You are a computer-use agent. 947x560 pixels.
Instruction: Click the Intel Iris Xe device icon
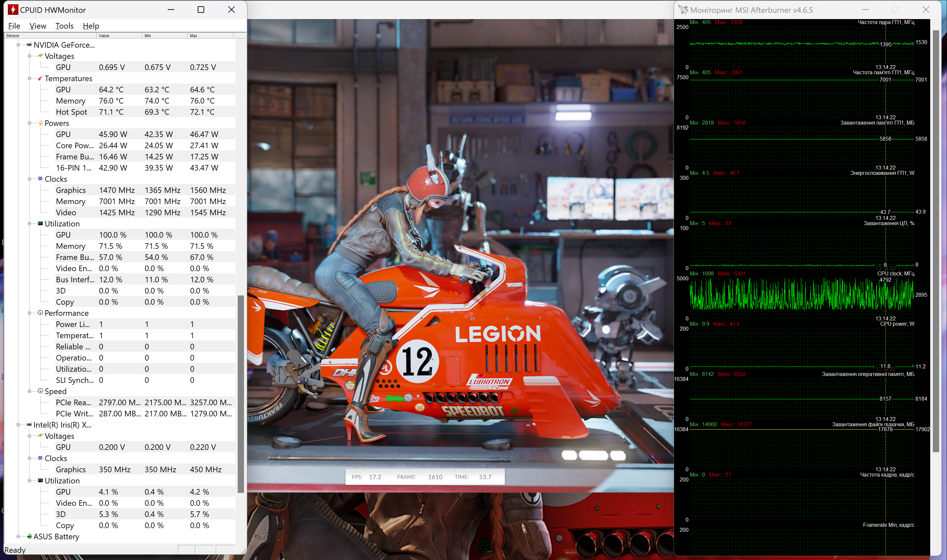29,425
